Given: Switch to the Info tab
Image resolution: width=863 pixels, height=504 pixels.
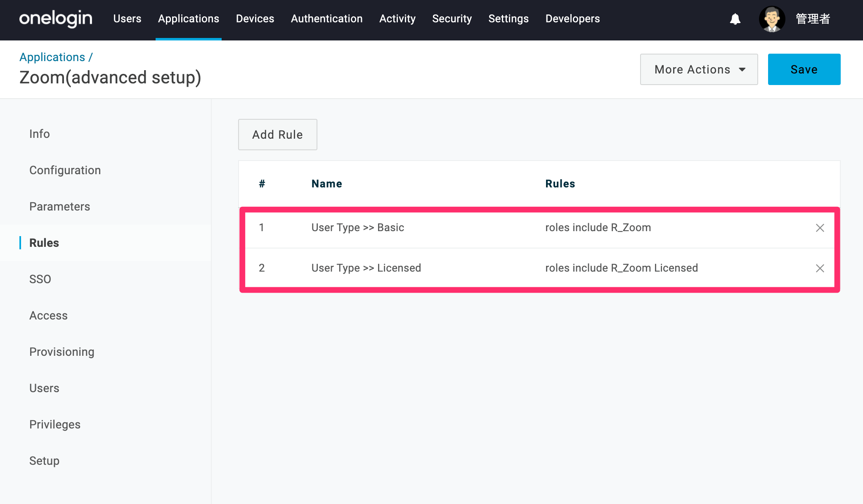Looking at the screenshot, I should click(40, 134).
